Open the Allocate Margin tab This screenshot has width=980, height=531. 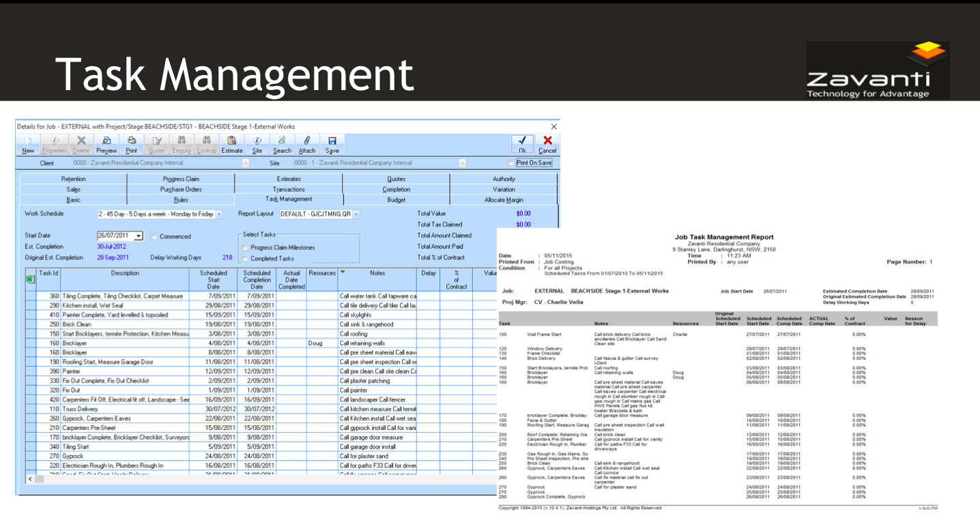504,200
